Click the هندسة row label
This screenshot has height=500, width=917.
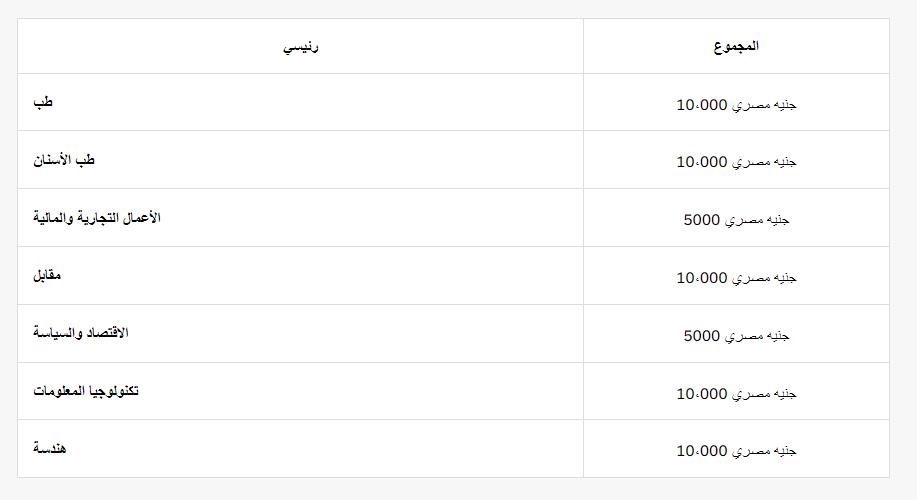coord(50,449)
